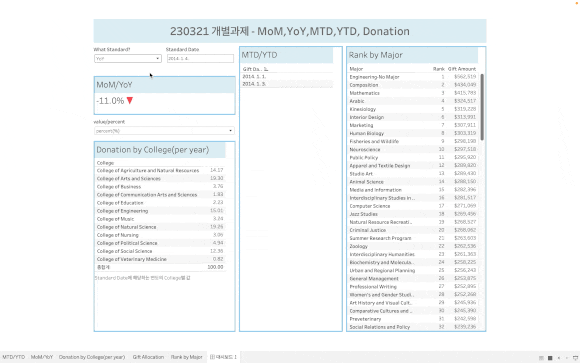Viewport: 580px width, 363px height.
Task: Select the Public Policy major row
Action: (412, 158)
